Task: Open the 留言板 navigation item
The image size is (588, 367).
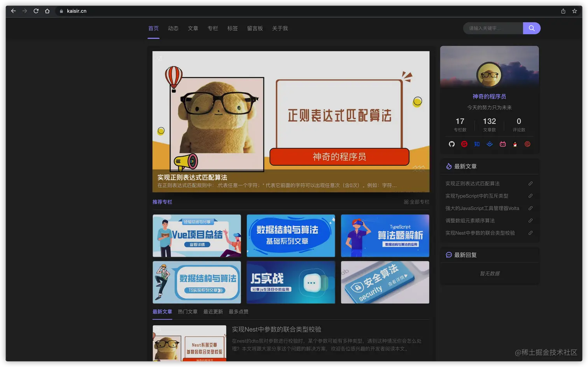Action: pyautogui.click(x=255, y=28)
